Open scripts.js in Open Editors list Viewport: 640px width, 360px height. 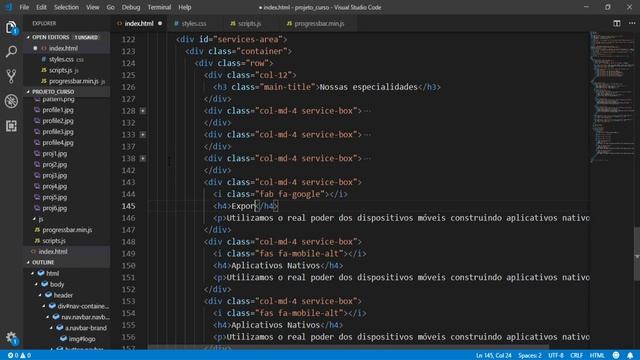pos(60,70)
